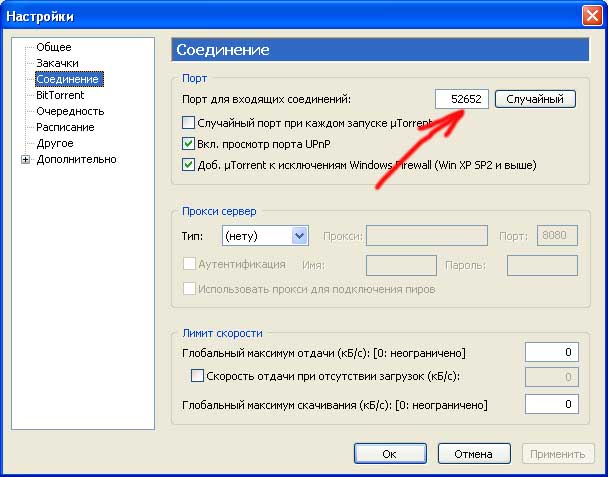Toggle UPnP port mapping checkbox
The image size is (608, 477).
[188, 144]
